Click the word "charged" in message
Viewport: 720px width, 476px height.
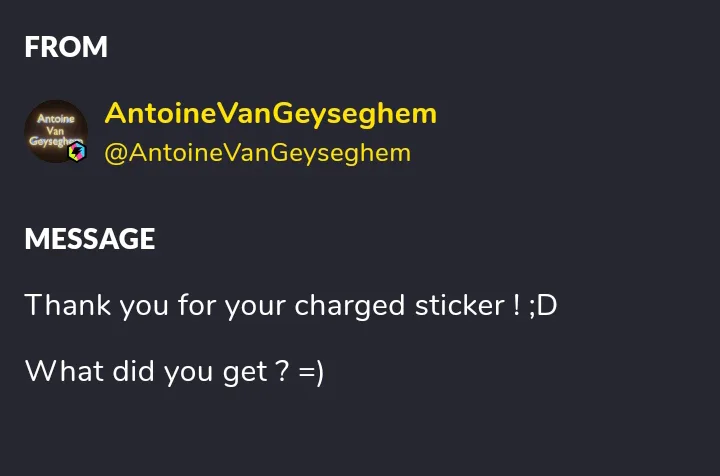(349, 306)
